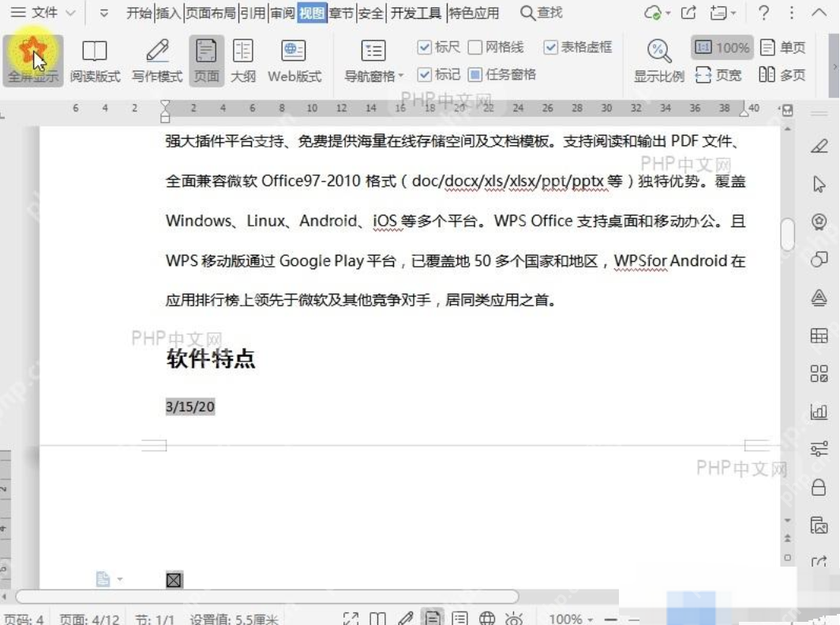The image size is (840, 625).
Task: Switch to the 开始 tab
Action: tap(139, 13)
